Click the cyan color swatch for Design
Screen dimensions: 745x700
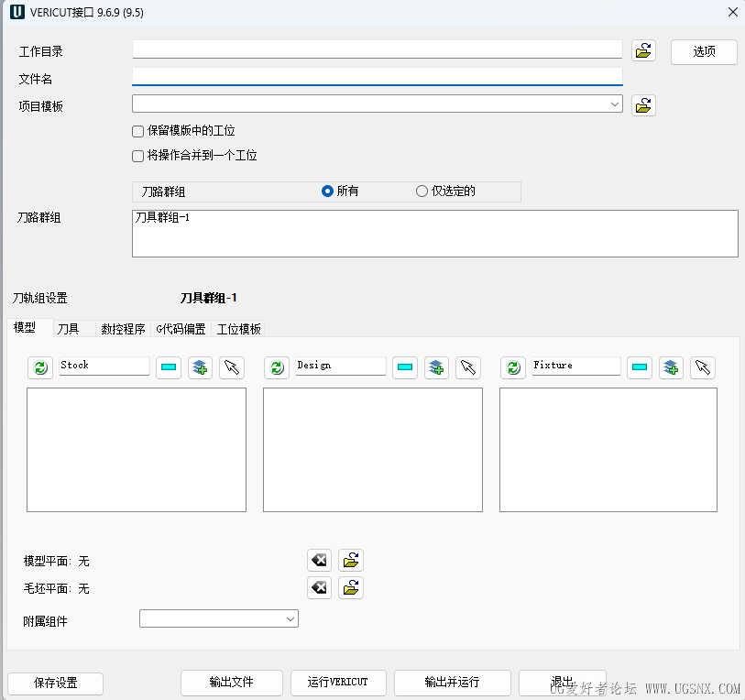(405, 367)
